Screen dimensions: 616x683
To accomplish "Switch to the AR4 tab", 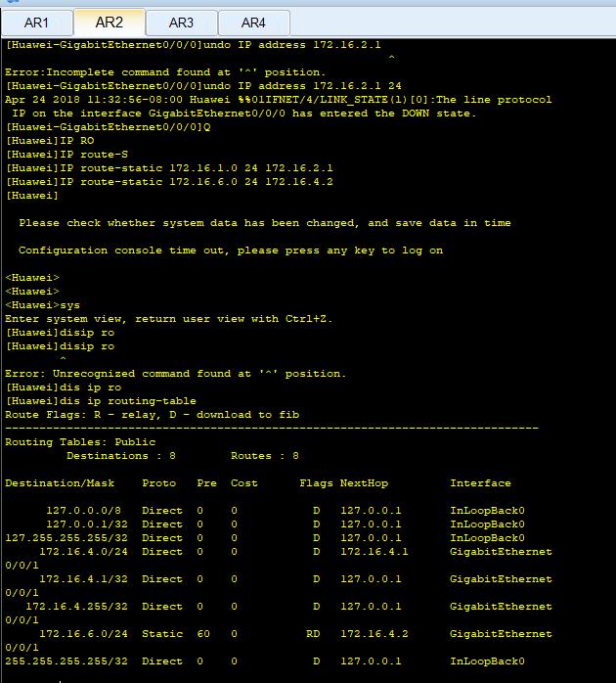I will 253,23.
